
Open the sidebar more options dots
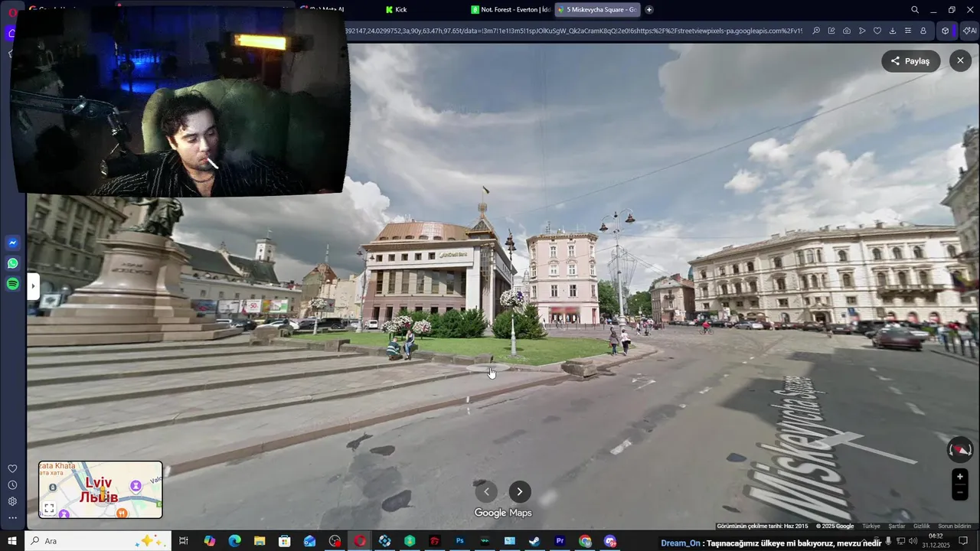pyautogui.click(x=12, y=518)
